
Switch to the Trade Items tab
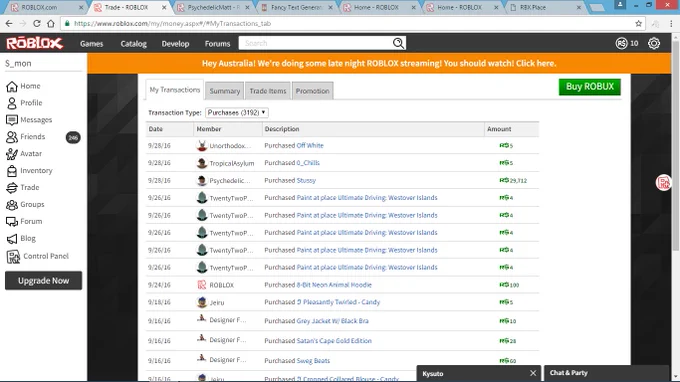tap(268, 91)
